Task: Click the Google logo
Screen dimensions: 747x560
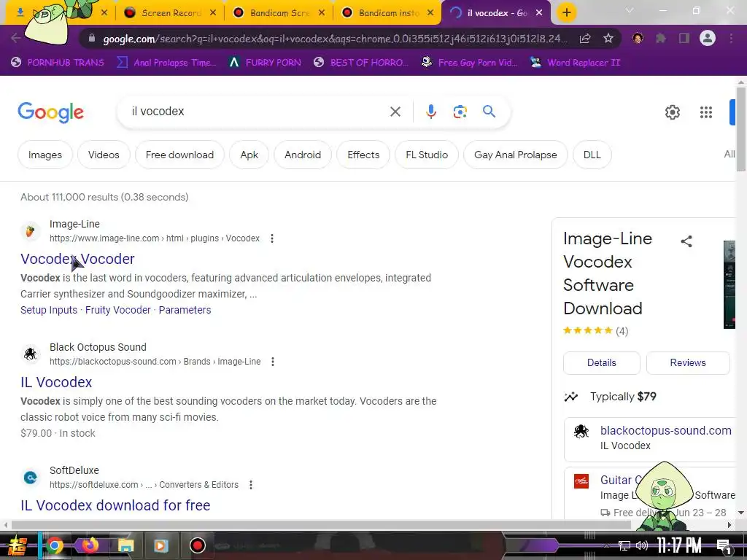Action: coord(50,112)
